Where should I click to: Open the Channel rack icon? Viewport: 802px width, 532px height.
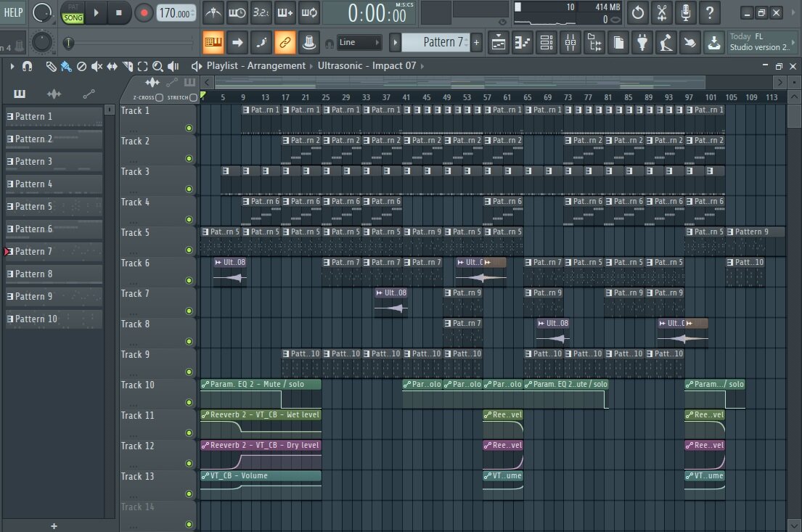tap(547, 43)
